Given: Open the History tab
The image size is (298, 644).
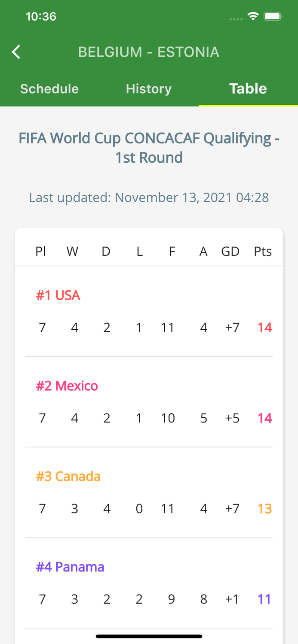Looking at the screenshot, I should point(148,89).
